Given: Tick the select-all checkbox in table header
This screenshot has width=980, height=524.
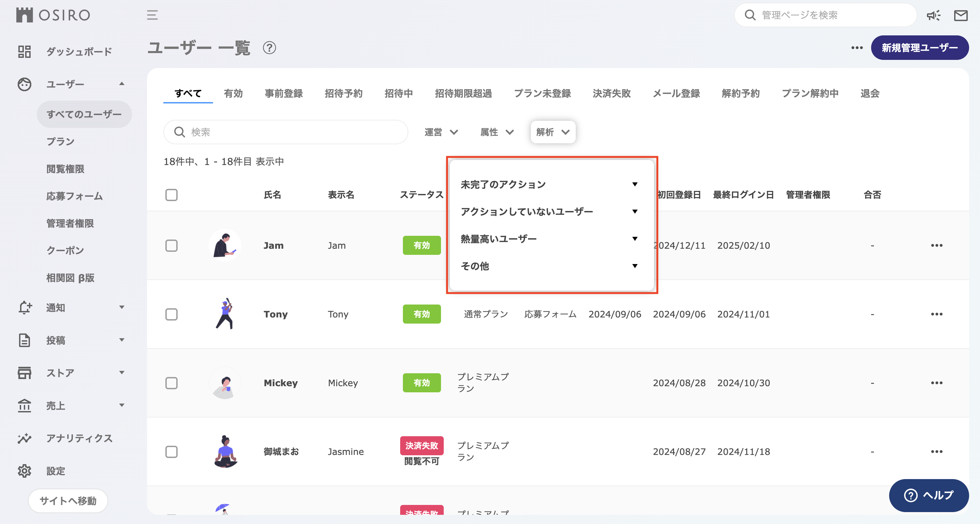Looking at the screenshot, I should [171, 195].
